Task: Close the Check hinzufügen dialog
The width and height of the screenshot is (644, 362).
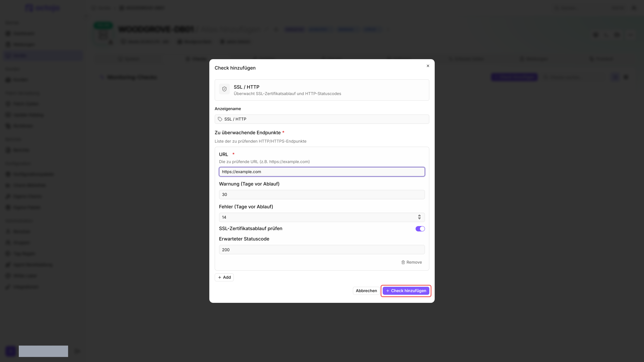Action: pos(428,66)
